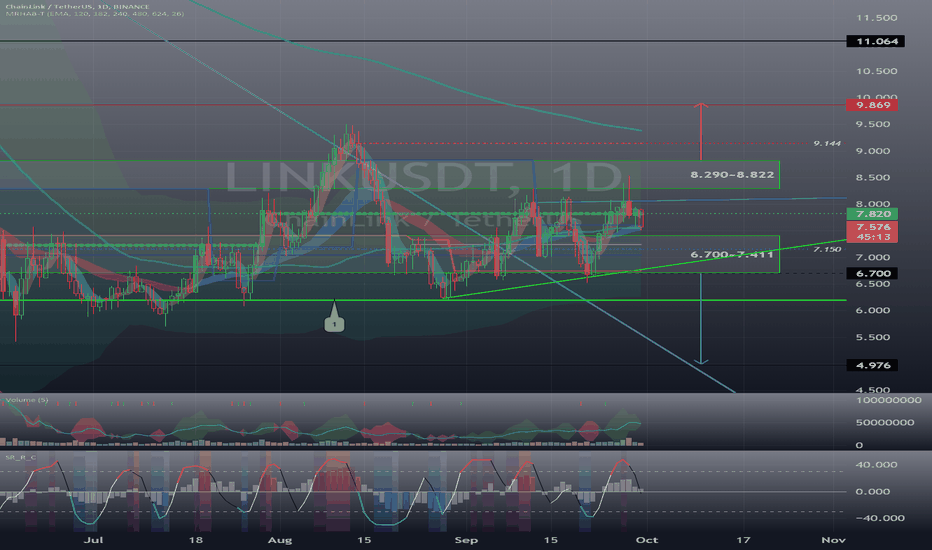
Task: Click 40.000 on the oscillator scale
Action: coord(876,464)
